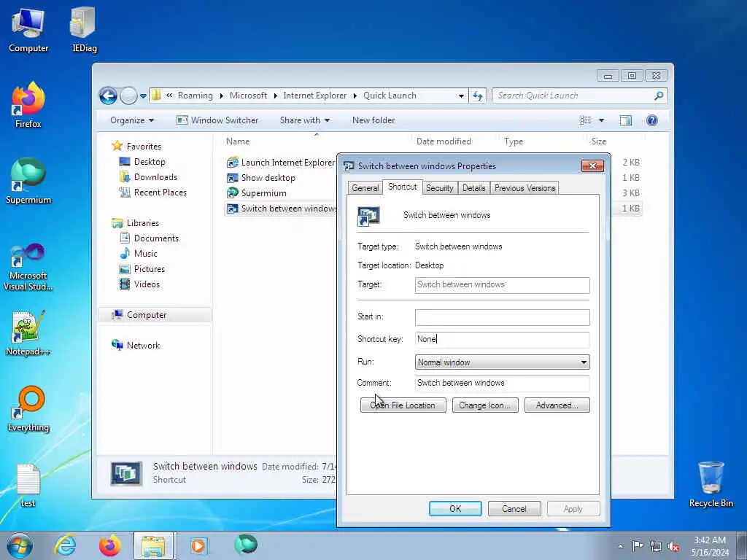This screenshot has width=747, height=560.
Task: Open the Previous Versions tab
Action: [x=525, y=188]
